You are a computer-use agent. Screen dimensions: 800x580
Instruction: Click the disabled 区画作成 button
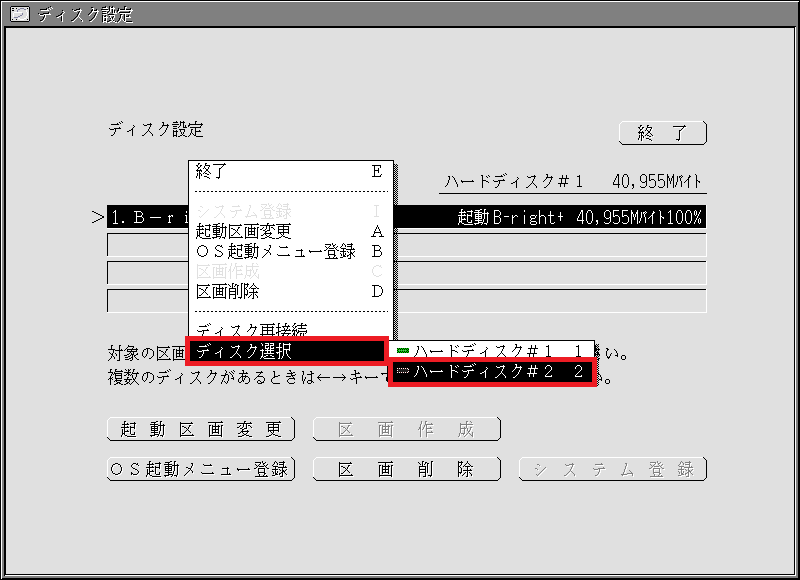tap(406, 429)
